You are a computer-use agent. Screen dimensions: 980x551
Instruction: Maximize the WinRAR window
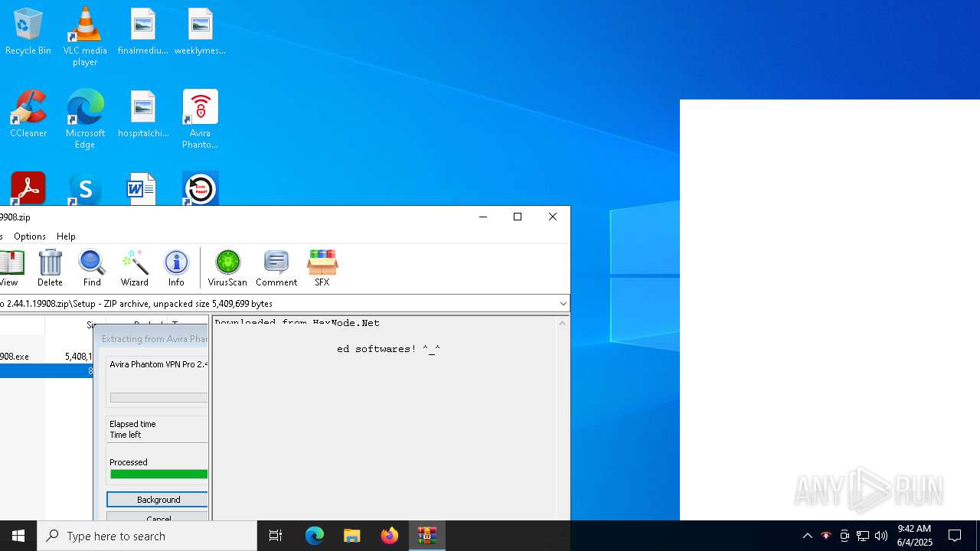518,217
